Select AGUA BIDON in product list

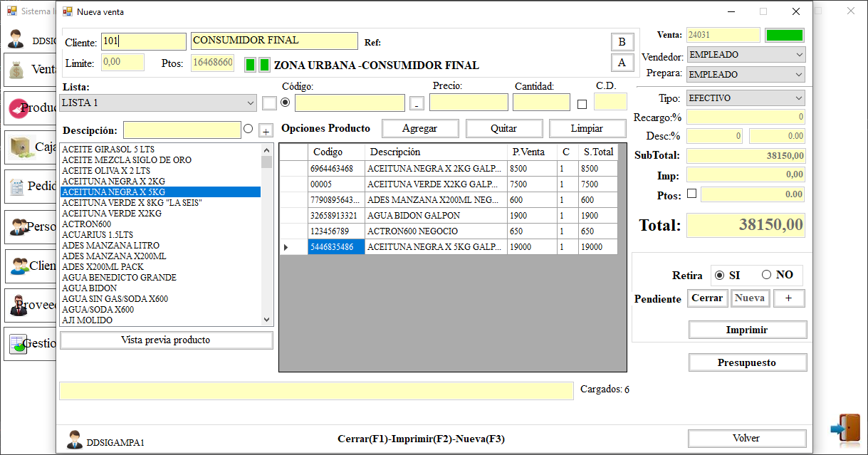tap(161, 288)
